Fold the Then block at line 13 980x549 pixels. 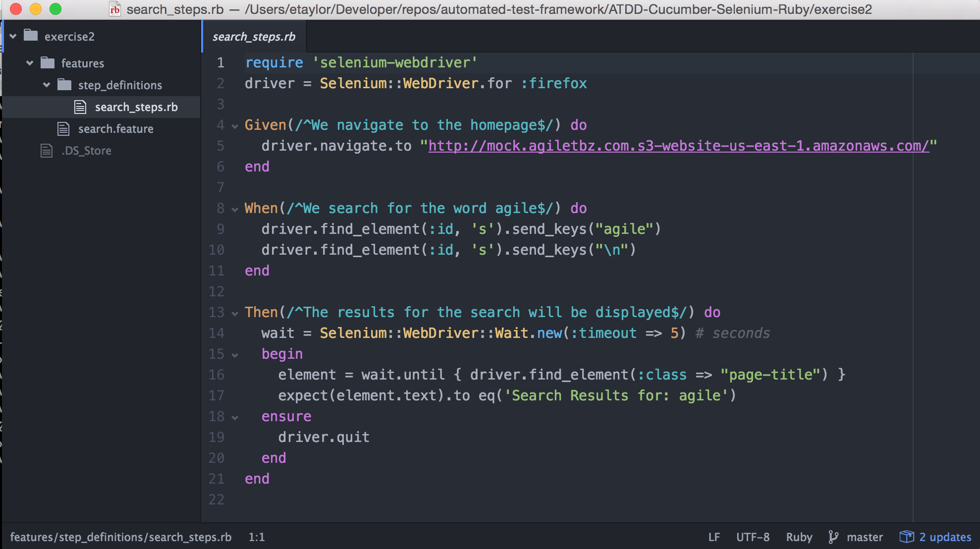tap(235, 313)
